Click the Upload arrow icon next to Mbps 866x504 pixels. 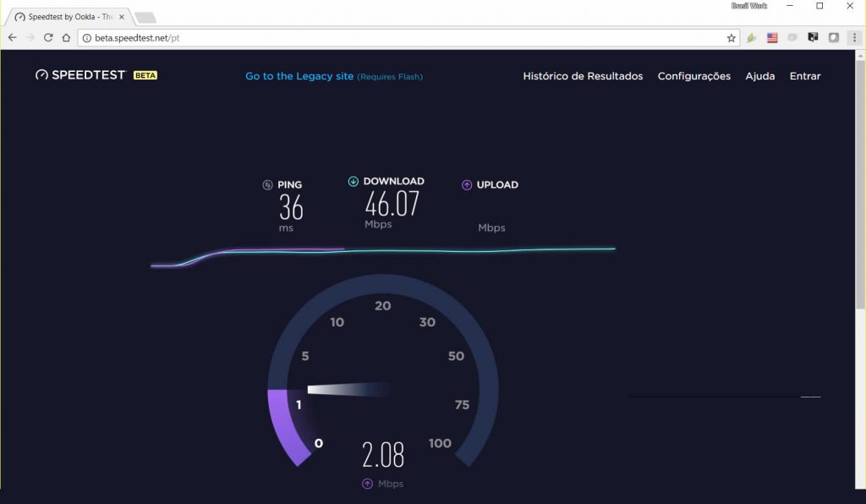tap(465, 184)
